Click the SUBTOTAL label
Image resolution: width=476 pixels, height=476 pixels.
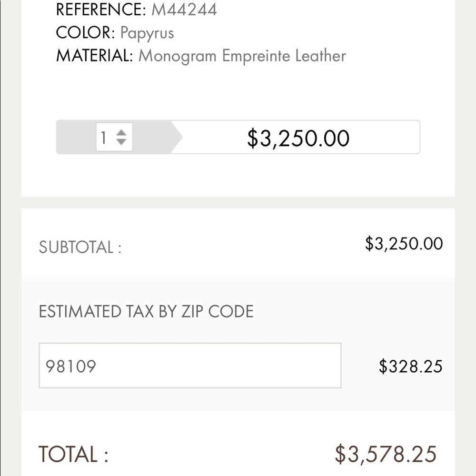(x=80, y=247)
